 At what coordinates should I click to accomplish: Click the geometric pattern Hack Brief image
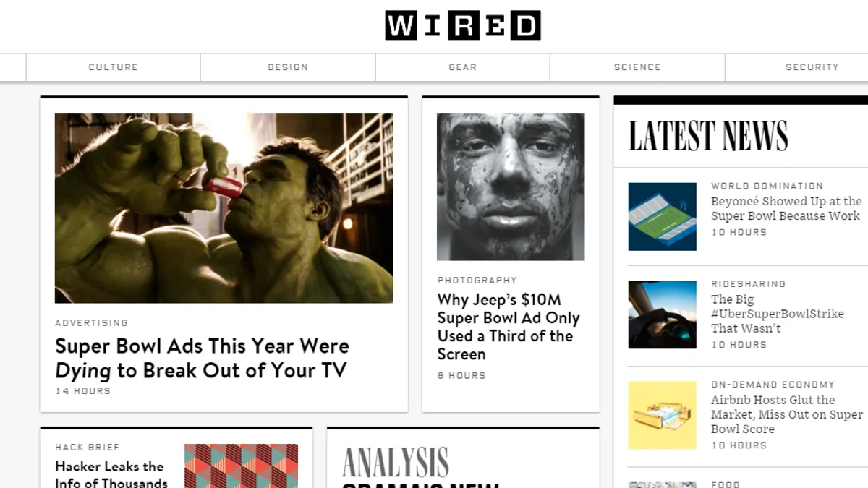pos(241,466)
